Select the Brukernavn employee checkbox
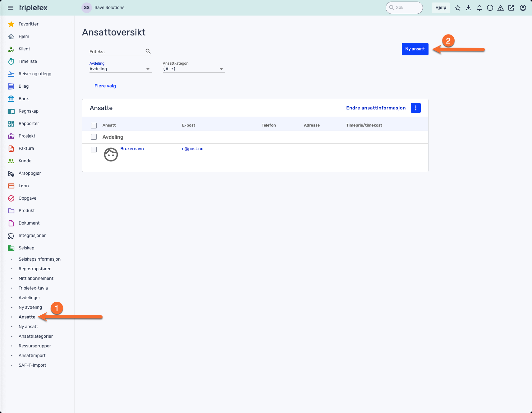532x413 pixels. 94,150
